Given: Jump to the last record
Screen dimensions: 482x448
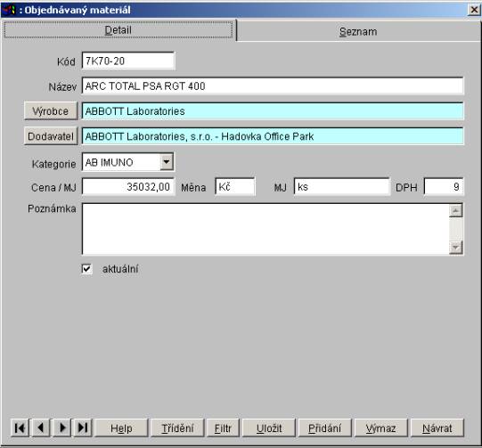Looking at the screenshot, I should [83, 428].
